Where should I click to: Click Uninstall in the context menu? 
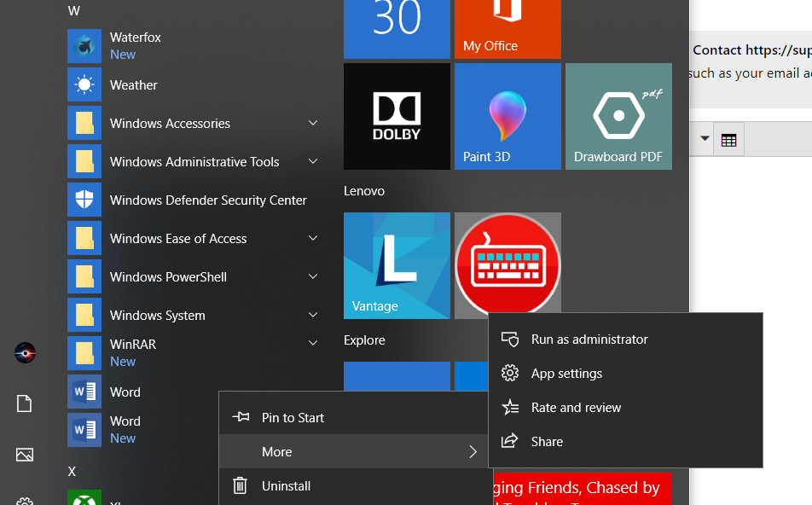point(286,485)
